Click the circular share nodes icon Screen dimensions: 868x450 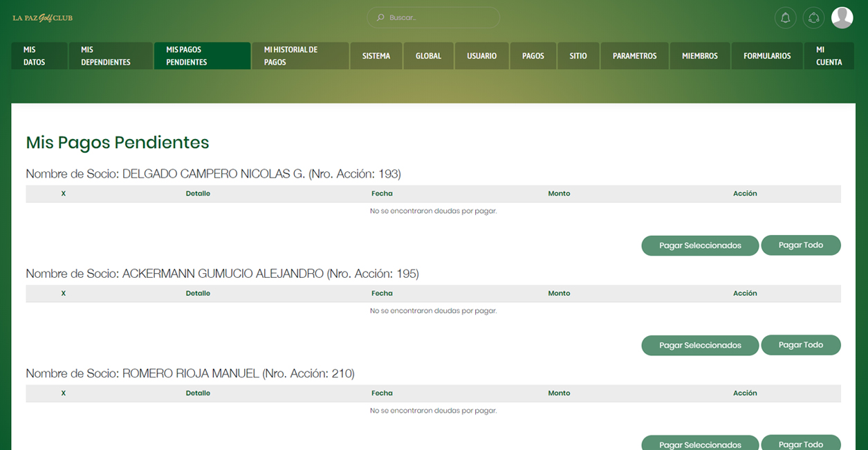coord(813,18)
